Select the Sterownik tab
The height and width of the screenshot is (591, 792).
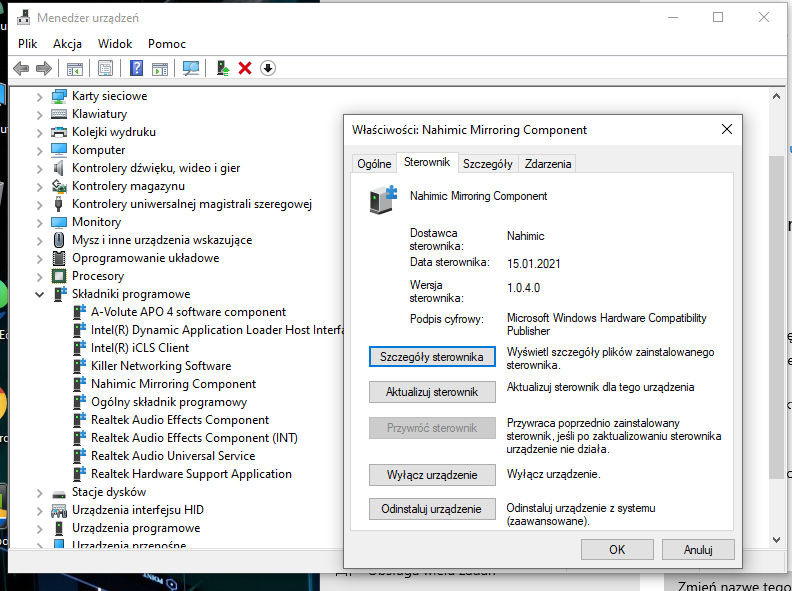pyautogui.click(x=427, y=162)
